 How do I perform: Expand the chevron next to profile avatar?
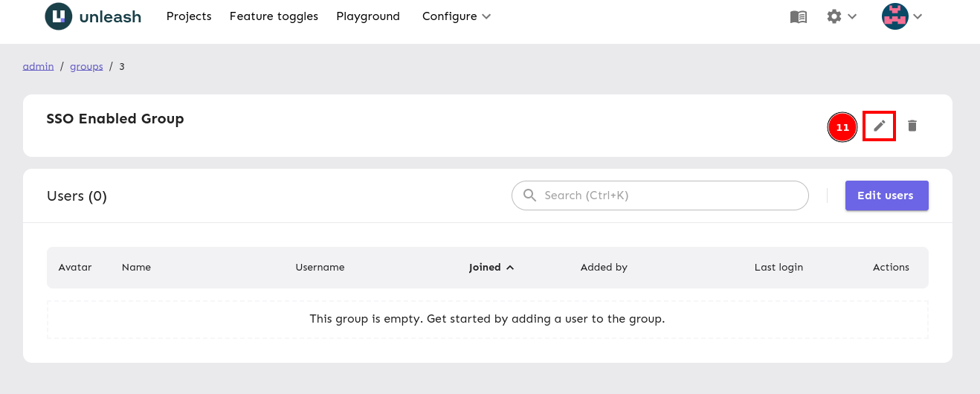click(x=918, y=16)
